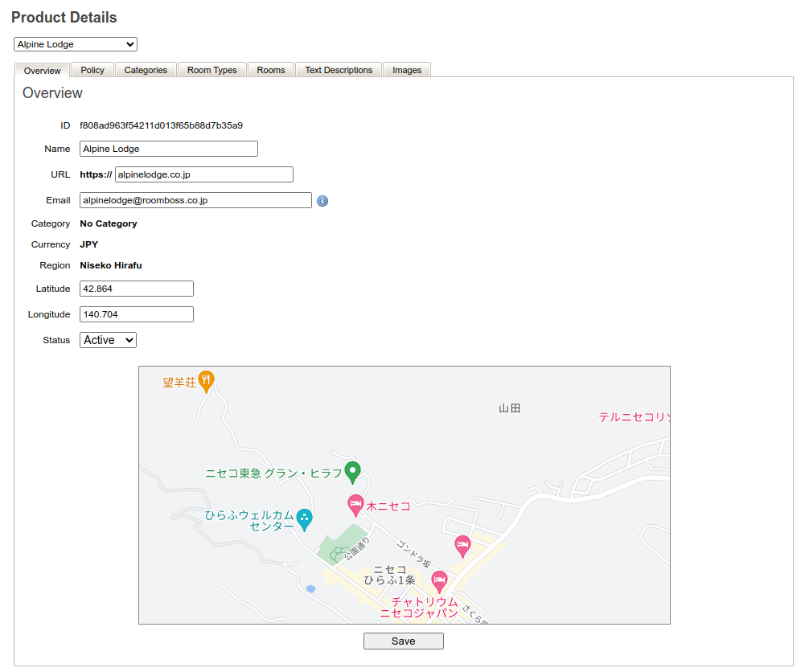Viewport: 805px width, 672px height.
Task: Select the Images tab
Action: tap(407, 70)
